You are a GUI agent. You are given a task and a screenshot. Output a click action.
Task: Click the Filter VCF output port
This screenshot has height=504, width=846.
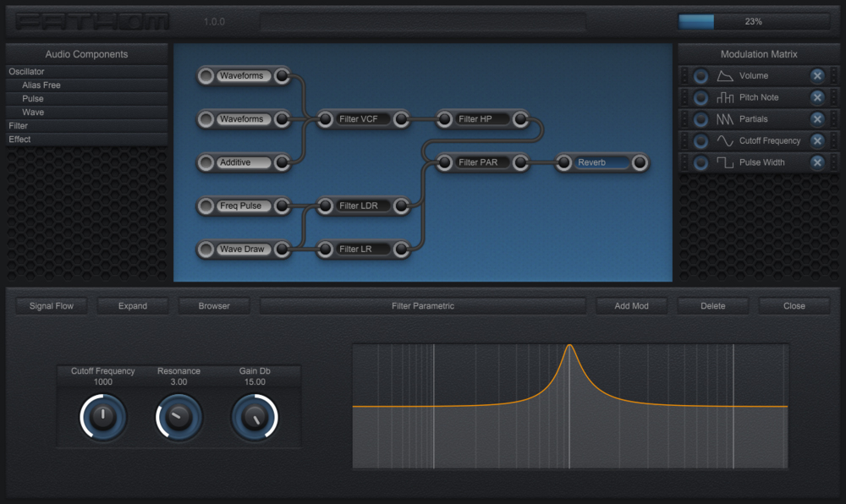[x=401, y=119]
